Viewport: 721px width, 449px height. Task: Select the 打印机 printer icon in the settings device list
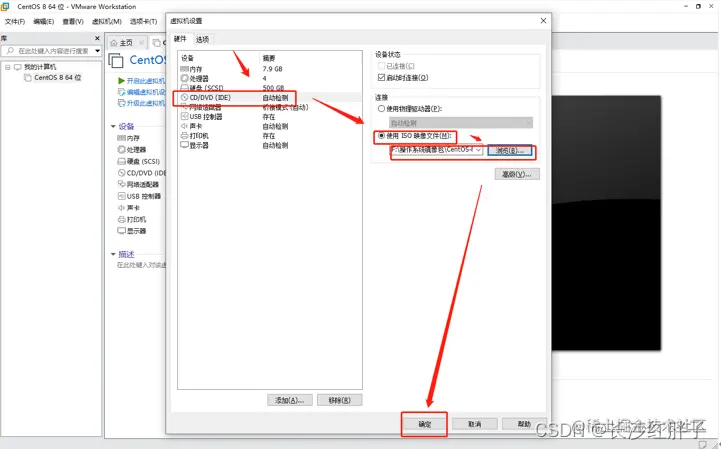[184, 136]
